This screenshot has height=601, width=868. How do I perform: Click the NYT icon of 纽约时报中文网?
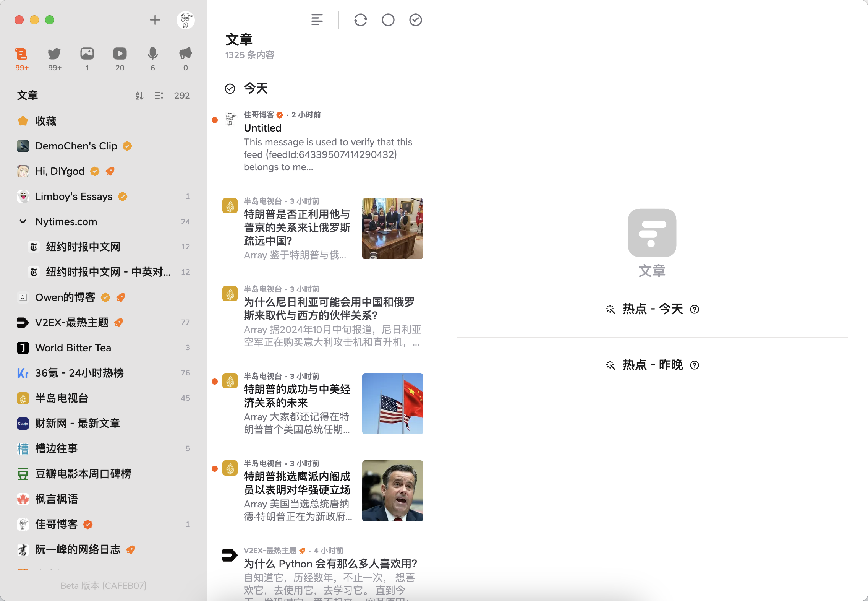(34, 247)
